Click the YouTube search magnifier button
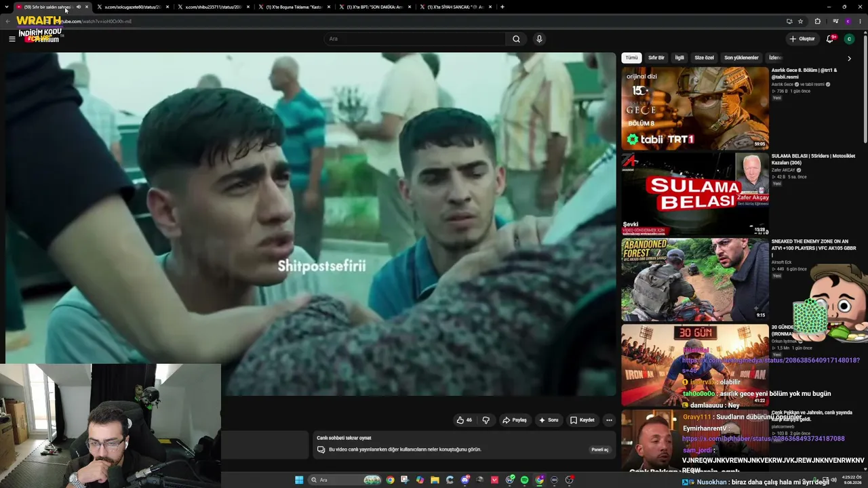The height and width of the screenshot is (488, 868). [x=516, y=39]
